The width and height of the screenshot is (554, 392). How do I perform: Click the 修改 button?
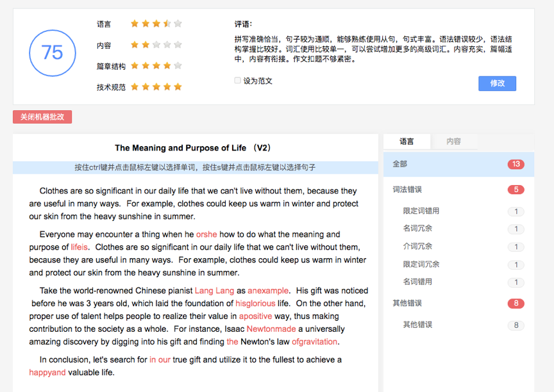(497, 83)
